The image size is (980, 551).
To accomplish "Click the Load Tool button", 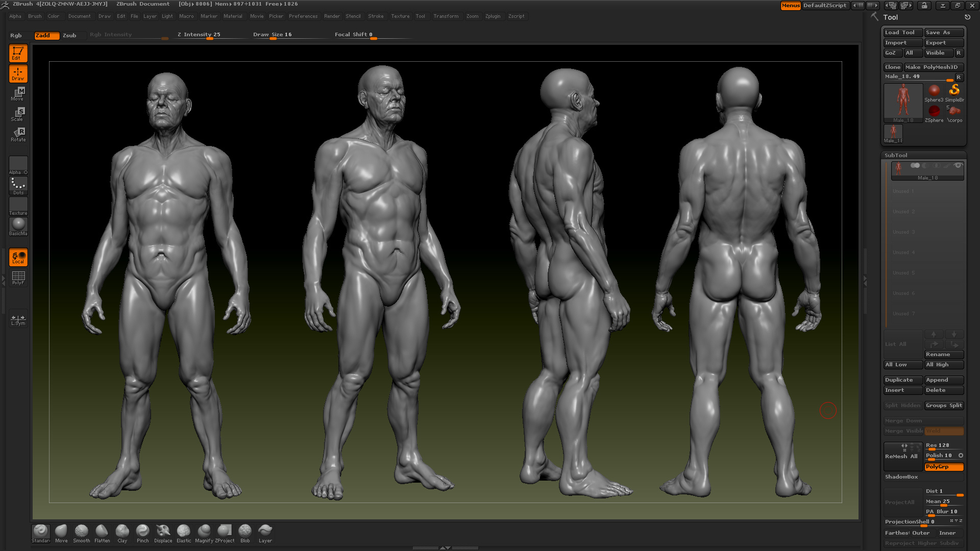I will point(903,33).
